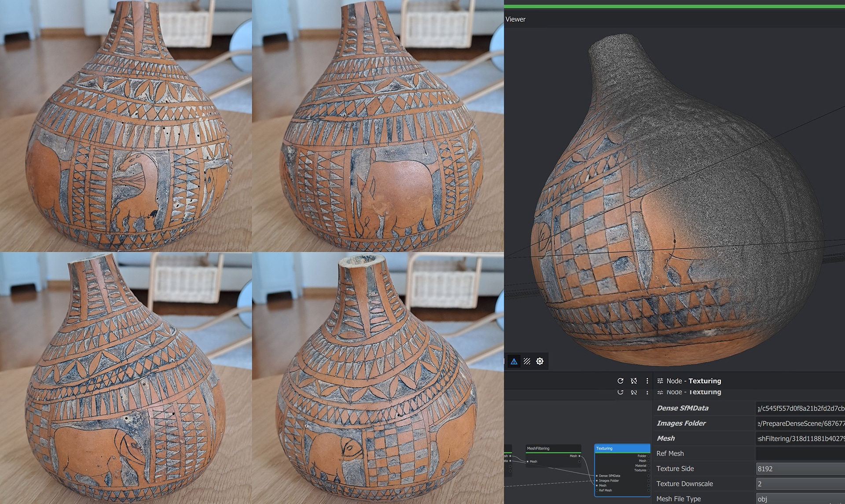Image resolution: width=845 pixels, height=504 pixels.
Task: Toggle the blue triangle mesh display icon
Action: pos(514,361)
